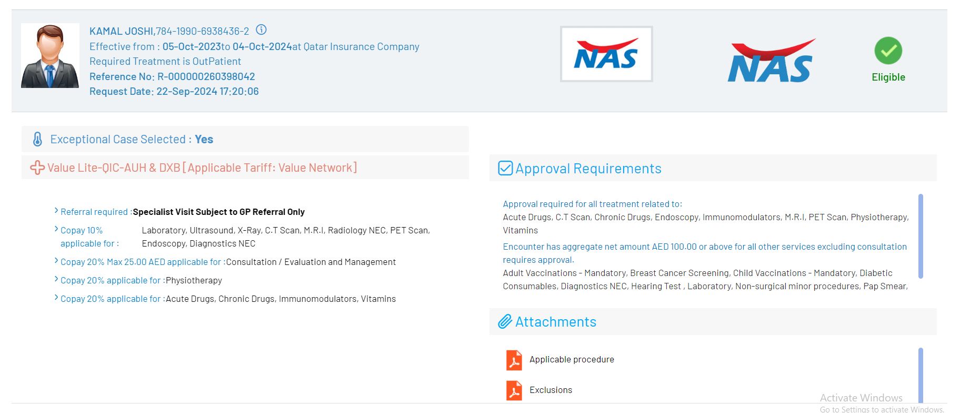Expand Copay 20% Max 25.00 AED row
980x413 pixels.
click(x=56, y=261)
